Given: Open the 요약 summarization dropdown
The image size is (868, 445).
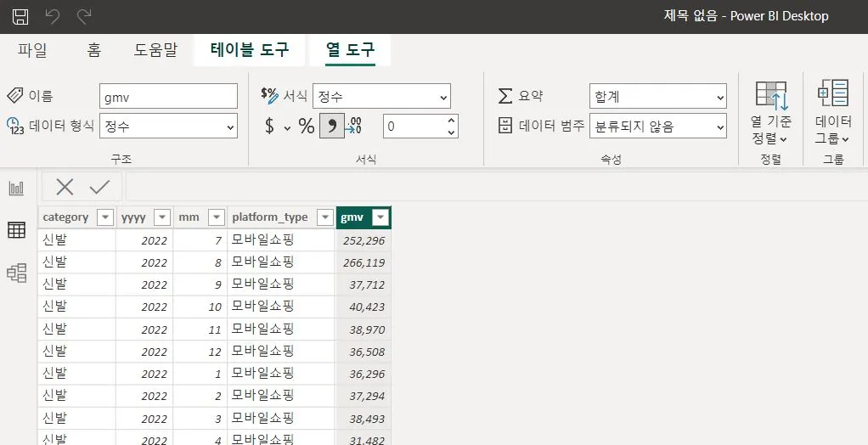Looking at the screenshot, I should (658, 96).
